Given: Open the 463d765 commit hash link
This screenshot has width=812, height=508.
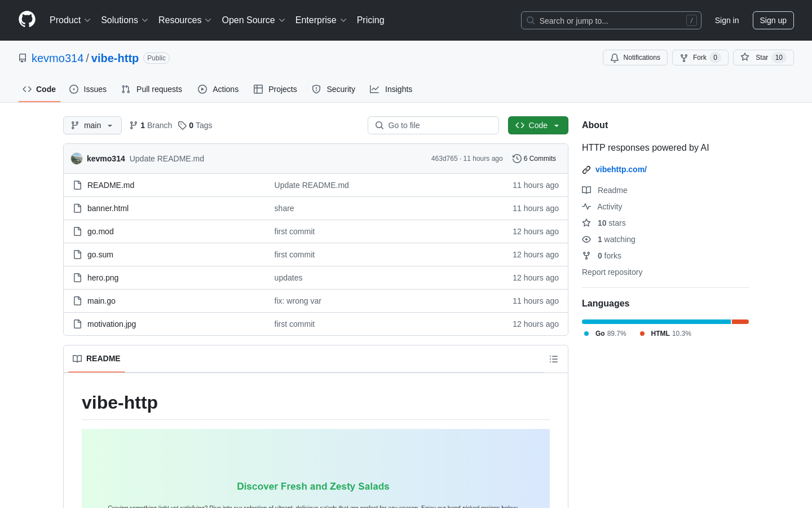Looking at the screenshot, I should click(x=444, y=159).
